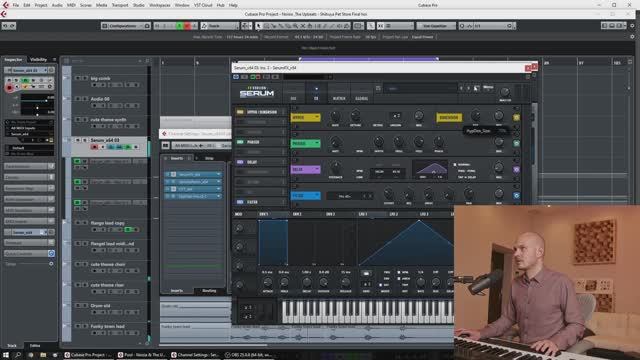The height and width of the screenshot is (360, 640).
Task: Solo the Serum_x64 03 track
Action: [x=85, y=140]
